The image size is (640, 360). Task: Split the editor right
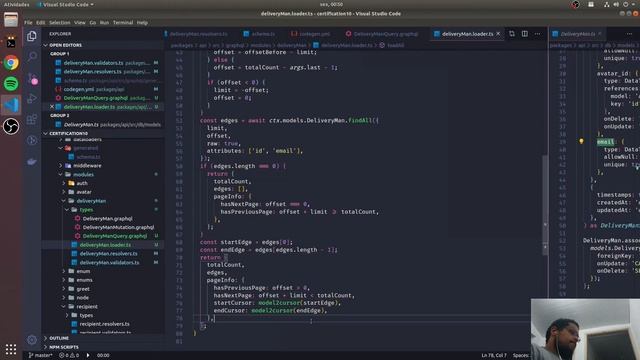(524, 34)
